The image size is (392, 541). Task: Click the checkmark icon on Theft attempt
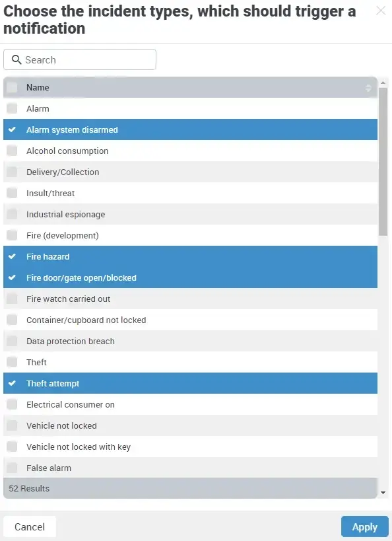11,383
